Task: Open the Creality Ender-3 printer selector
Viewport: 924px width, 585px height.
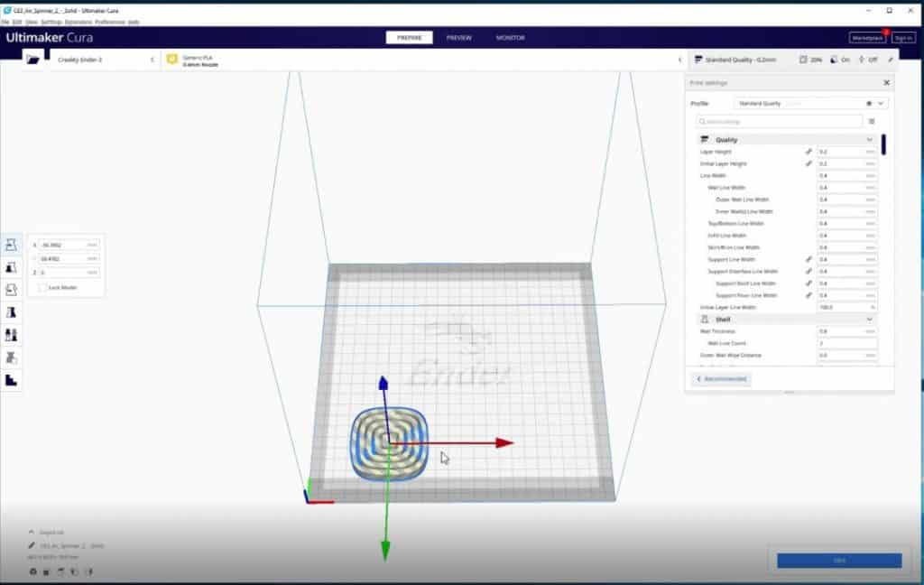Action: pyautogui.click(x=105, y=60)
